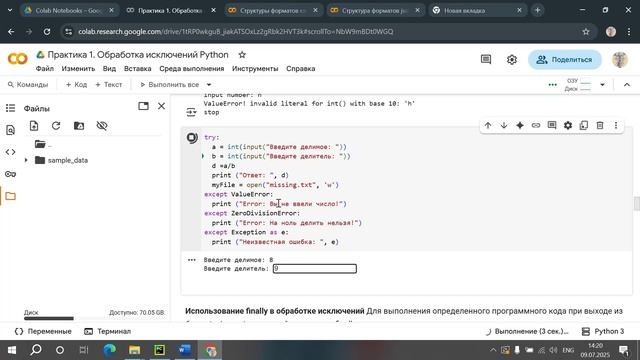Open the code snippets sidebar icon
640x360 pixels.
point(11,152)
